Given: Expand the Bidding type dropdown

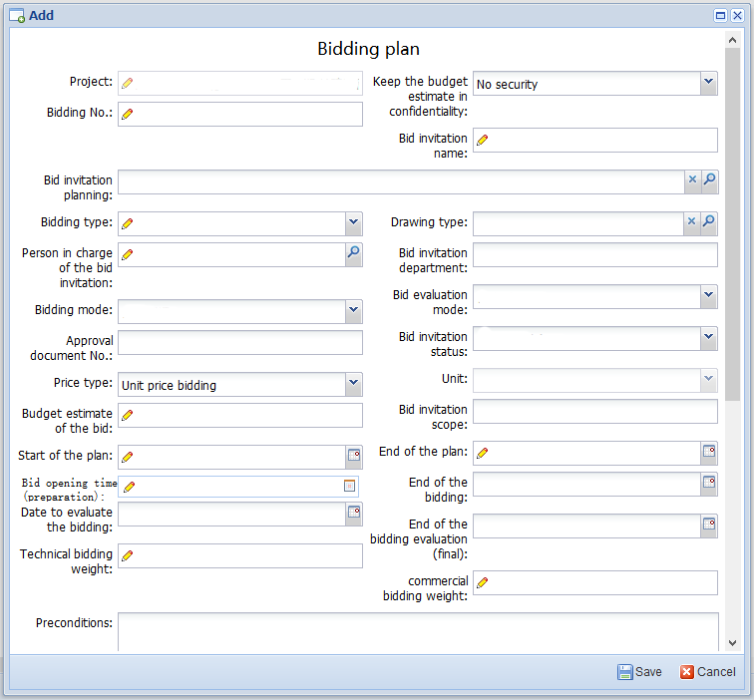Looking at the screenshot, I should [353, 222].
